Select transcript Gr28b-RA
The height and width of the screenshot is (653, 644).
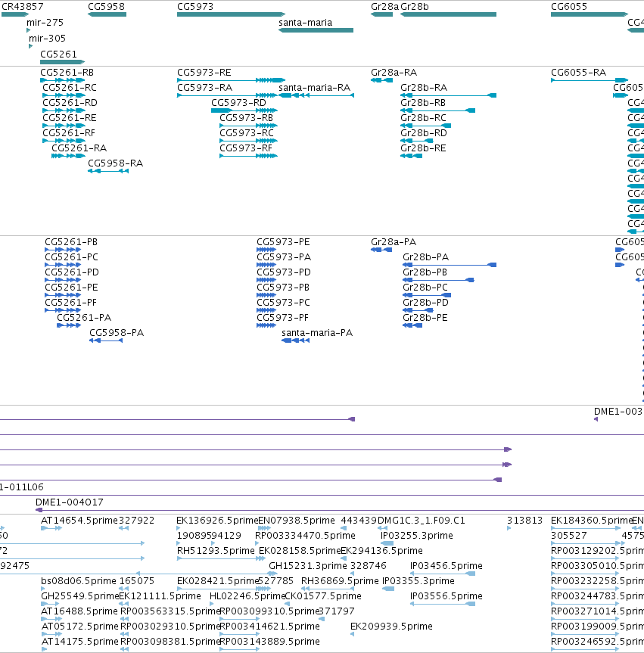click(424, 88)
